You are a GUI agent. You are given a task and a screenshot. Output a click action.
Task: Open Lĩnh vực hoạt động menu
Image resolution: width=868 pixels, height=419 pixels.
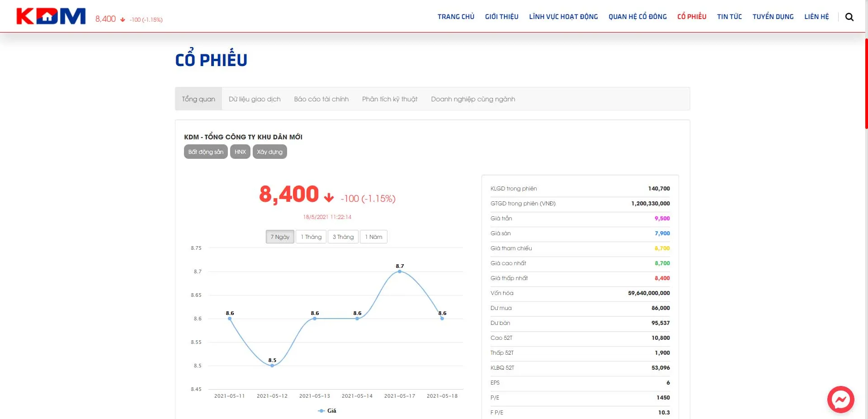(x=563, y=17)
